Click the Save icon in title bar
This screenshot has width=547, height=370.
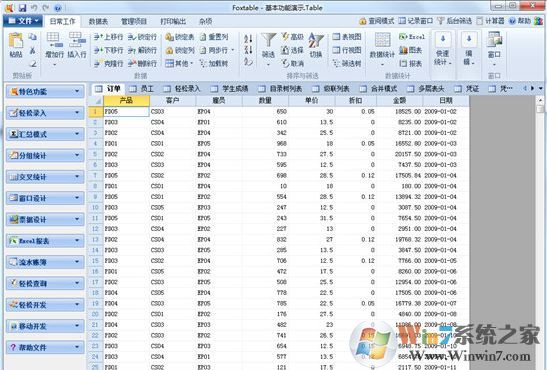tap(22, 8)
